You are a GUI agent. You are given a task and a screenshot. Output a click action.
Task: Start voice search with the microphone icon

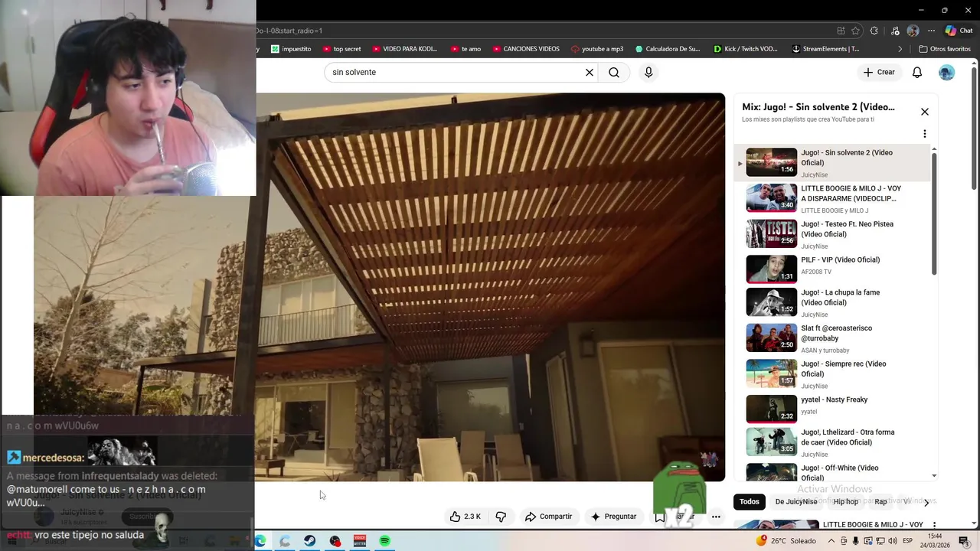648,72
